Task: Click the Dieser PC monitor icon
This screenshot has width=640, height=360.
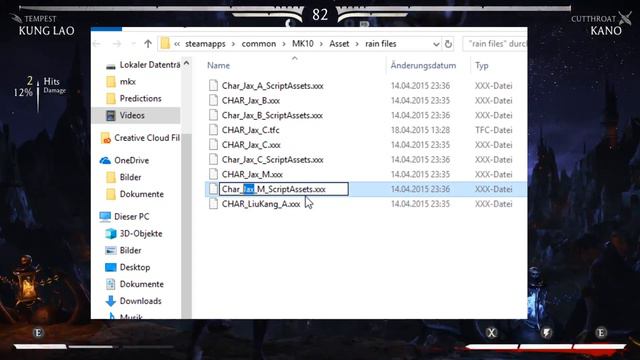Action: coord(105,216)
